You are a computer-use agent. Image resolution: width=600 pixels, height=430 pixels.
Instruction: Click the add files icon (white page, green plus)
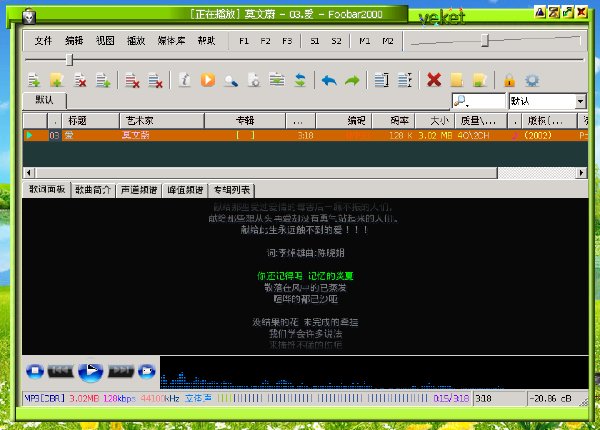coord(34,80)
